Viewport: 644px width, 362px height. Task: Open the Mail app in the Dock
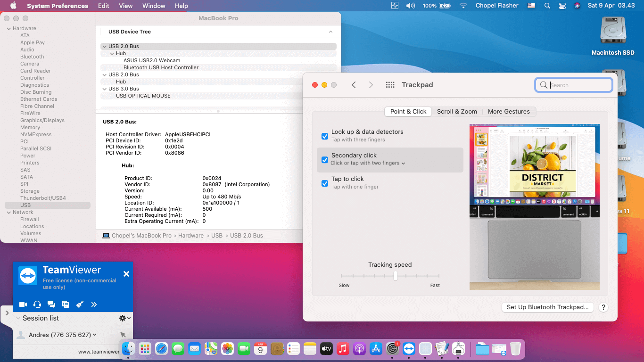tap(194, 349)
